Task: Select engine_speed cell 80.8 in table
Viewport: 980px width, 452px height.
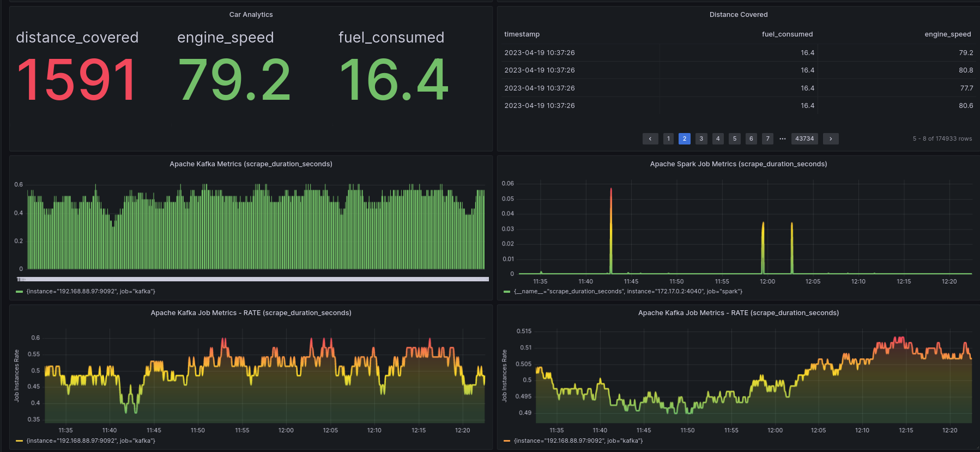Action: click(966, 70)
